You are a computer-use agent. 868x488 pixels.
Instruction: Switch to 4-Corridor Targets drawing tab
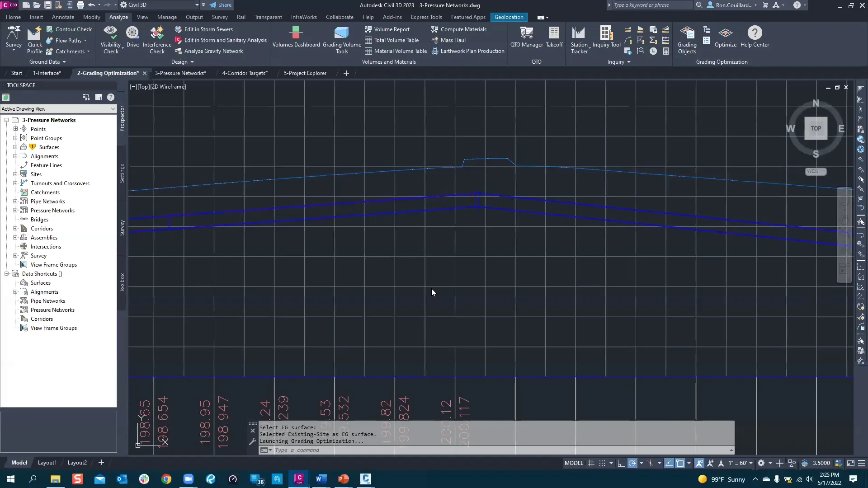coord(245,73)
